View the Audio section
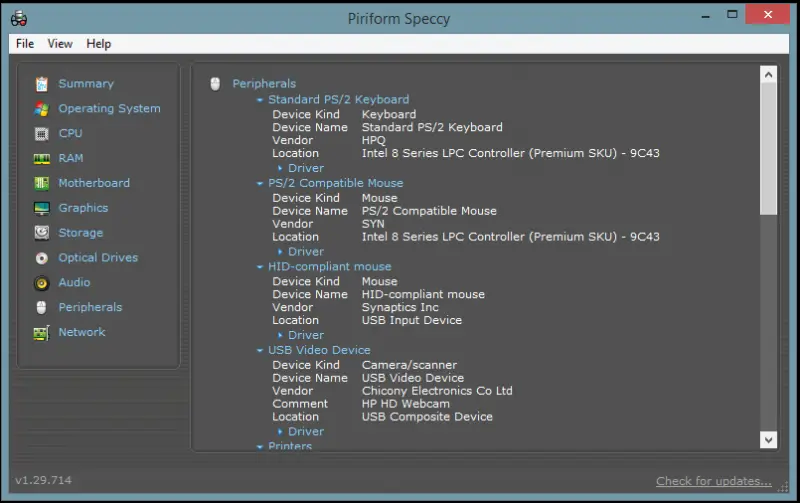 [x=74, y=282]
